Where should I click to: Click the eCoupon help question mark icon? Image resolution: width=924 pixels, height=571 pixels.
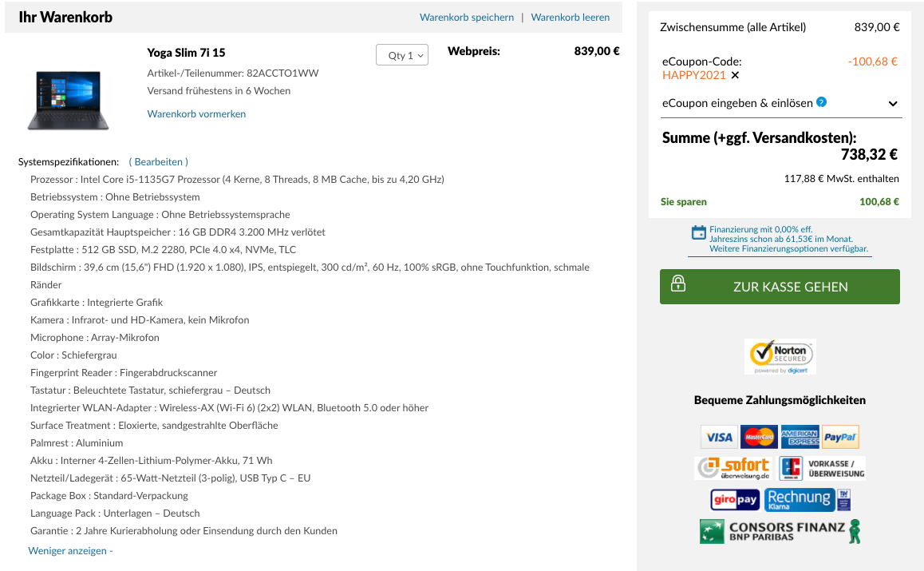point(821,102)
